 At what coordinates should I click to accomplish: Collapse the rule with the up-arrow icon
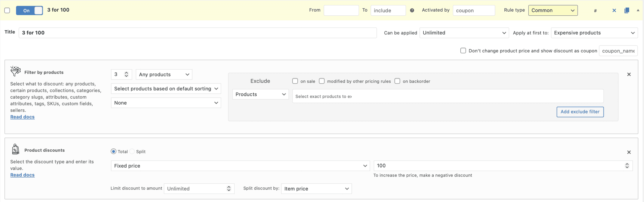[x=638, y=10]
